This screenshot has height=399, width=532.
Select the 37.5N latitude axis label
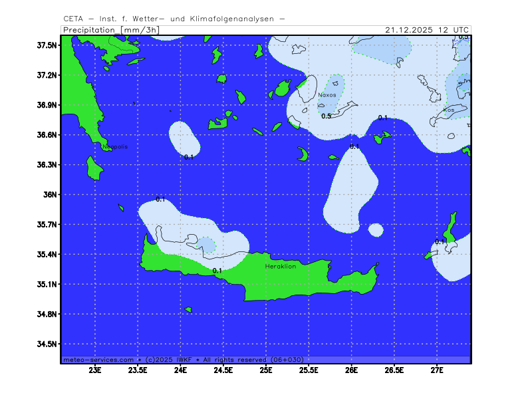coord(47,45)
